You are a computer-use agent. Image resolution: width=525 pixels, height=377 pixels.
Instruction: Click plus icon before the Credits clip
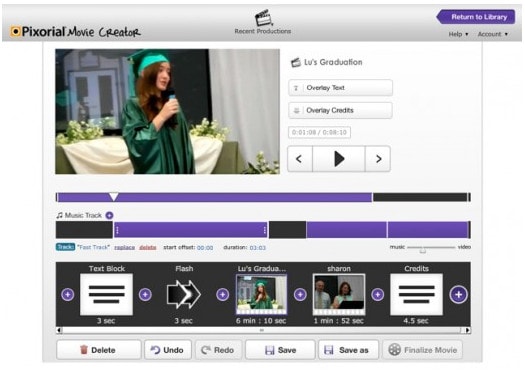coord(378,295)
